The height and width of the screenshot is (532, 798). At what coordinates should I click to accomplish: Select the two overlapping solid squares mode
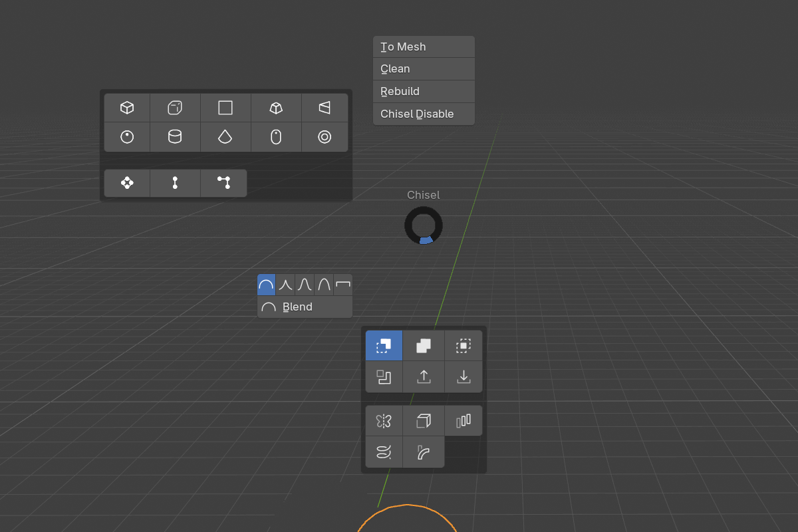pos(424,346)
